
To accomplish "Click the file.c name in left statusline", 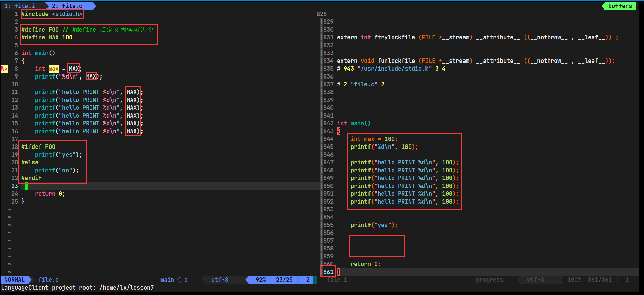I will 49,280.
